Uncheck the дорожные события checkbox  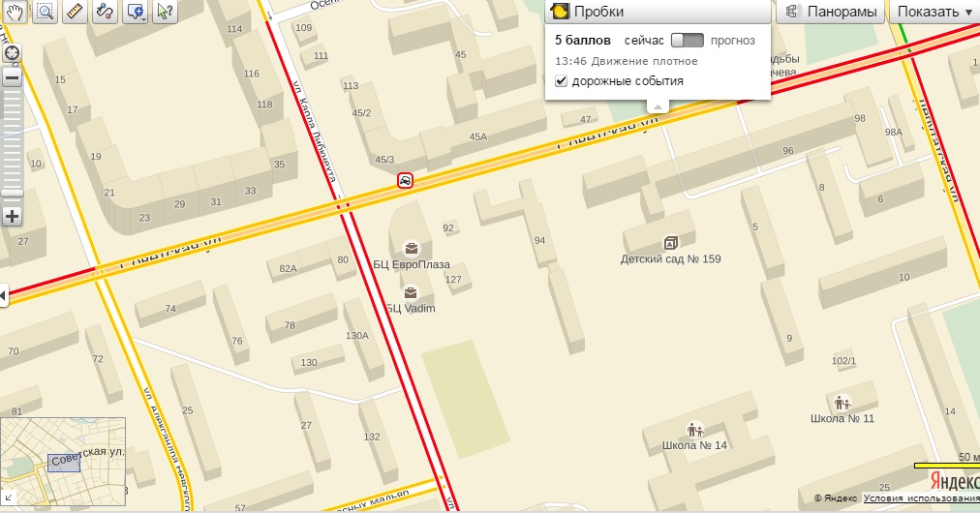(562, 81)
